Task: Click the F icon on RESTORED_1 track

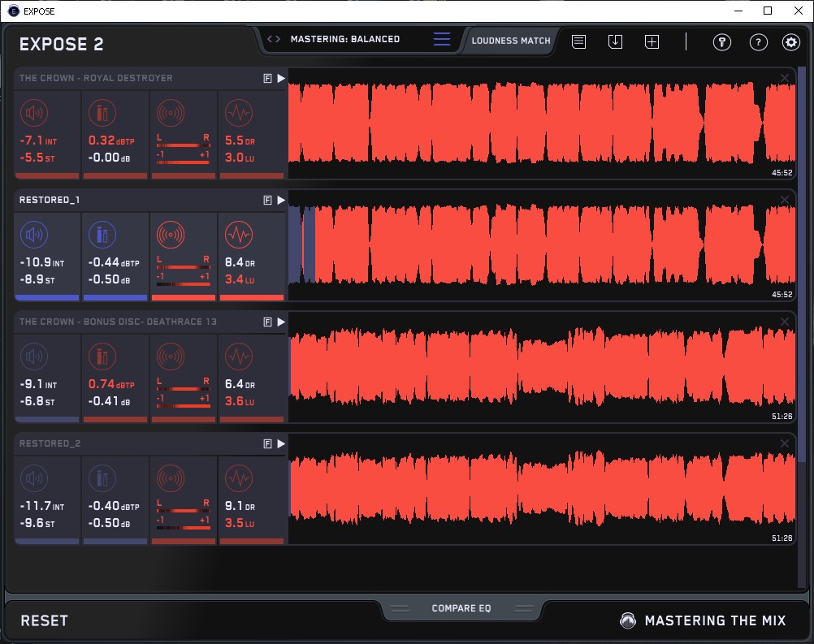Action: pos(267,201)
